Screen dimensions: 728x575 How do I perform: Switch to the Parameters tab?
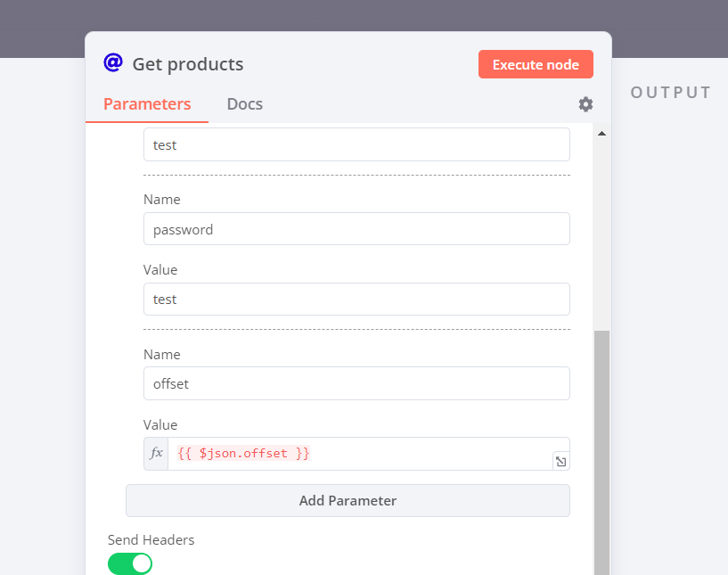pos(147,104)
